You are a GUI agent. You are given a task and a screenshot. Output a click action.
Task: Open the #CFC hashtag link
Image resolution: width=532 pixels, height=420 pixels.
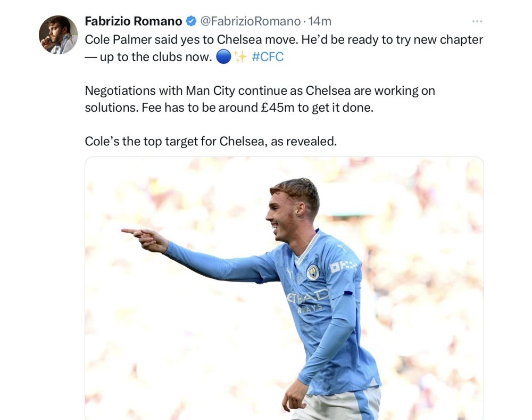click(x=268, y=57)
